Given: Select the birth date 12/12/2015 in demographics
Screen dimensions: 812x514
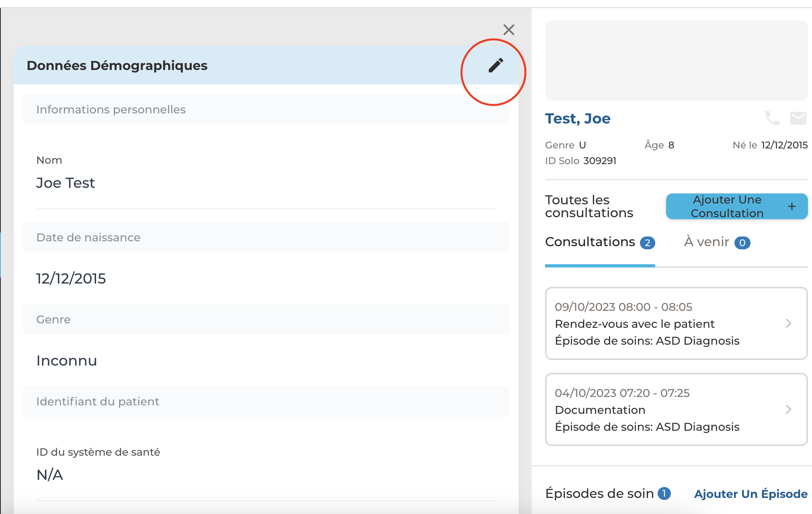Looking at the screenshot, I should (71, 278).
